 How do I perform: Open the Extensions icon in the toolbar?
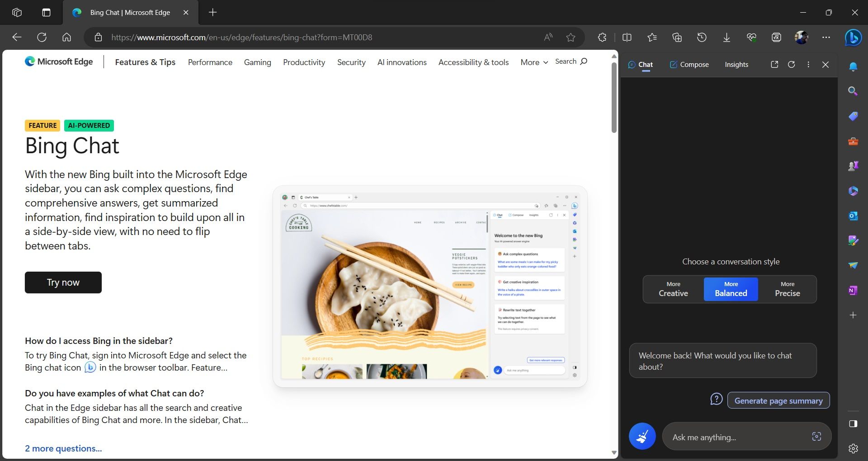click(602, 38)
